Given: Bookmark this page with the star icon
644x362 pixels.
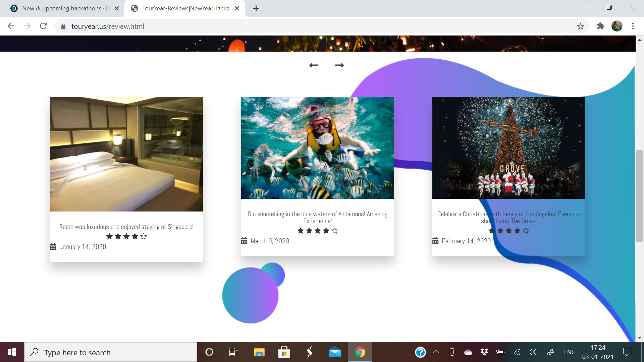Looking at the screenshot, I should point(581,26).
